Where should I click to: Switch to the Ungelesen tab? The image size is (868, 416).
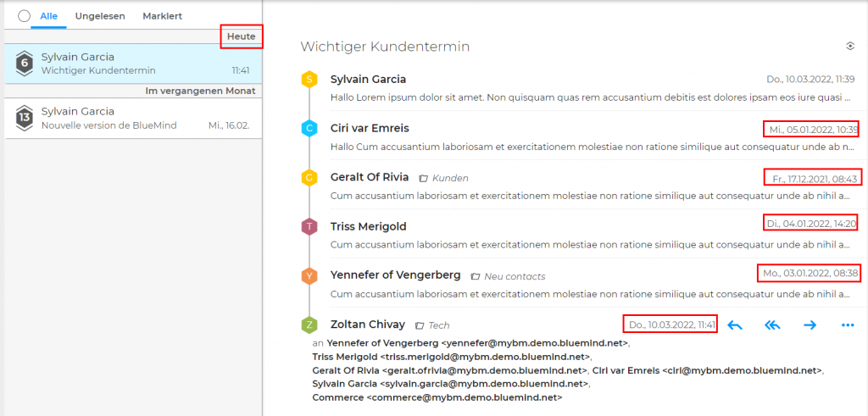[x=99, y=16]
